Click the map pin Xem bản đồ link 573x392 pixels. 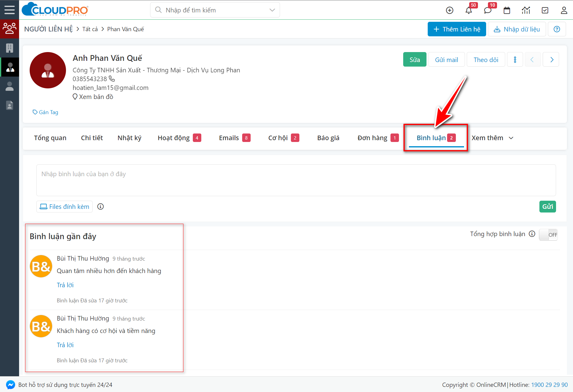(x=93, y=97)
